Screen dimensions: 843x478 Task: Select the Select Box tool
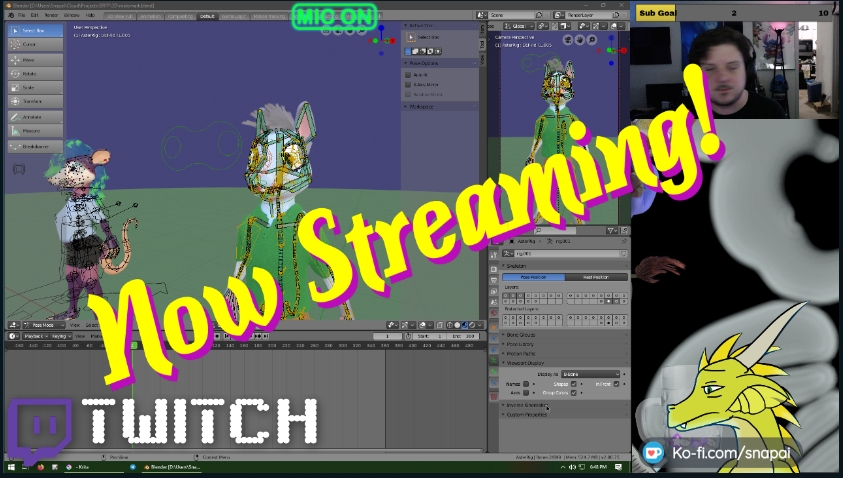pyautogui.click(x=35, y=31)
